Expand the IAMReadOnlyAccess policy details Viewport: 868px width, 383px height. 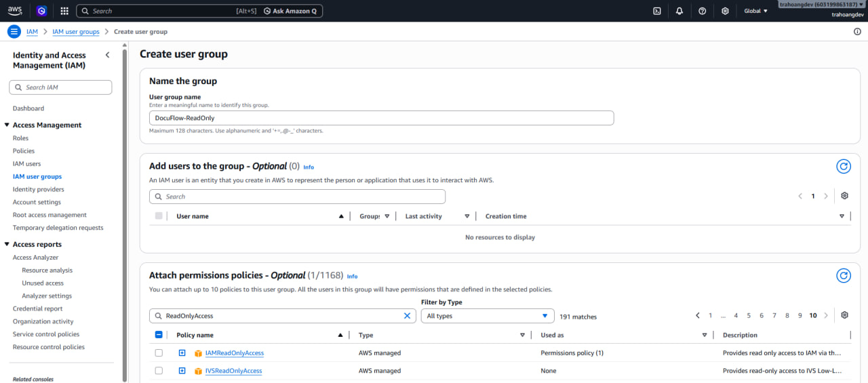coord(182,352)
